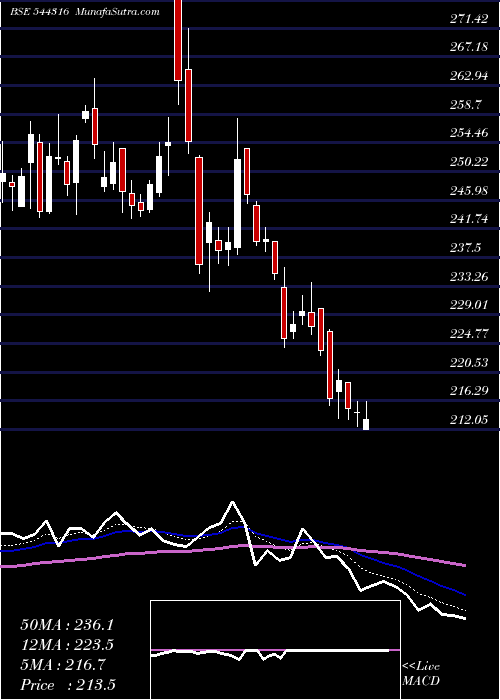Click the 254.46 price axis label
The width and height of the screenshot is (500, 700).
(469, 133)
